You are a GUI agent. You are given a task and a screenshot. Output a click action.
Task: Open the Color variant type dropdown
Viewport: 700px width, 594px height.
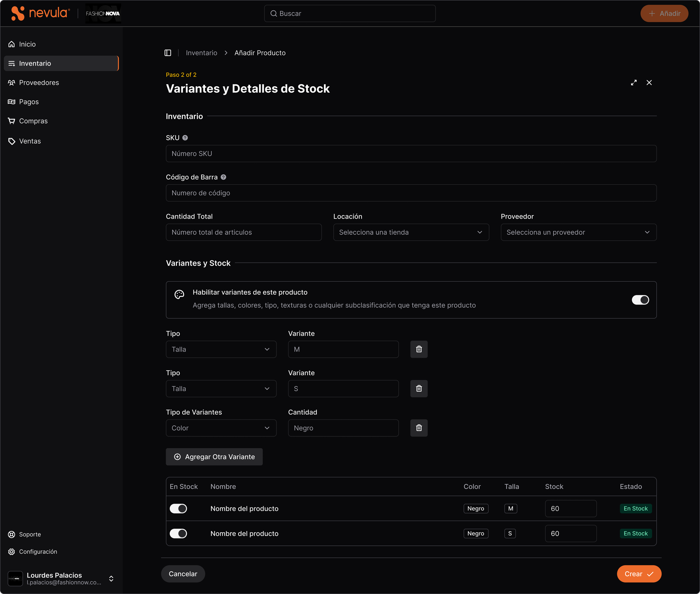click(x=221, y=428)
